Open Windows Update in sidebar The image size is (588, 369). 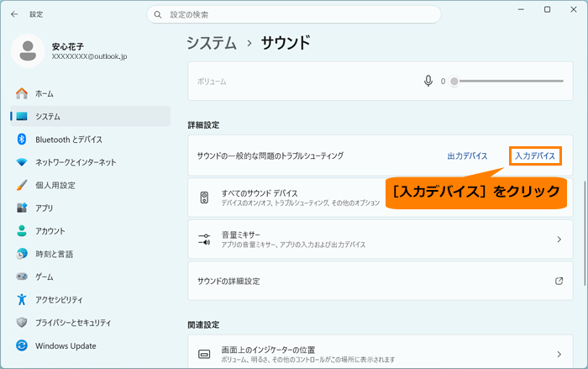click(x=90, y=345)
